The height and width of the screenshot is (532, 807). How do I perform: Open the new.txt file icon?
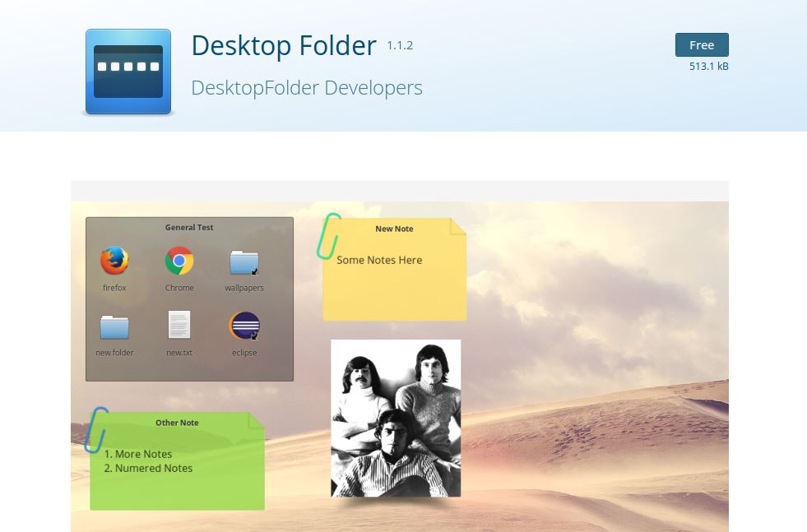179,325
